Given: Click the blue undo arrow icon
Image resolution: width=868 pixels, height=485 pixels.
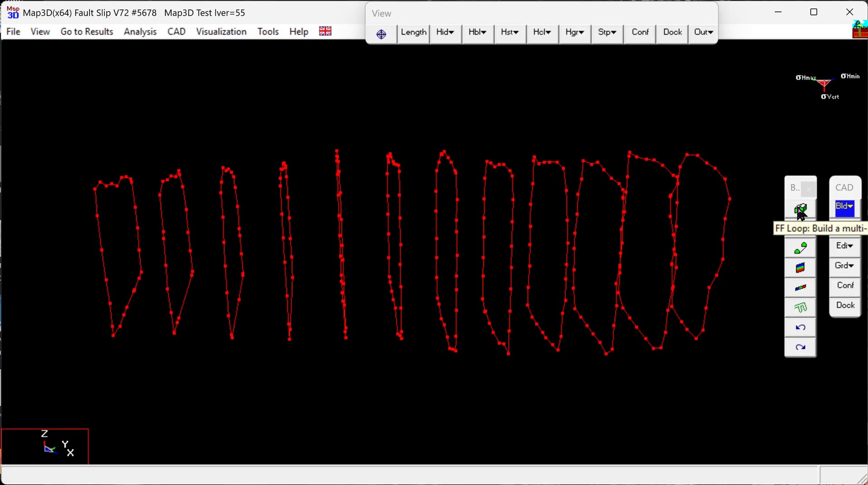Looking at the screenshot, I should pyautogui.click(x=800, y=328).
